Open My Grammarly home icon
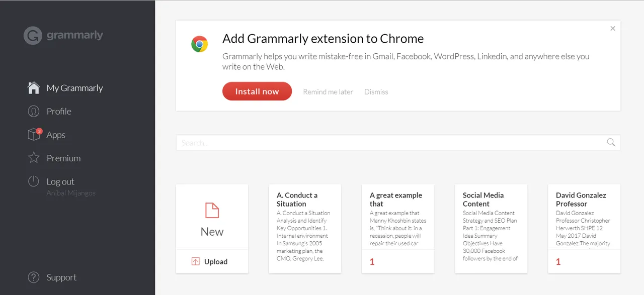Image resolution: width=644 pixels, height=295 pixels. (33, 88)
